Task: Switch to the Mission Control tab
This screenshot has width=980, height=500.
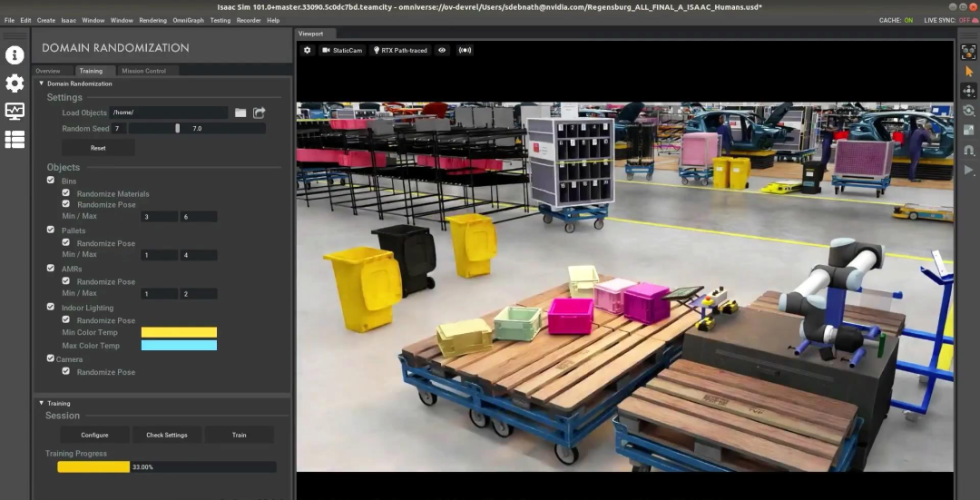Action: (143, 70)
